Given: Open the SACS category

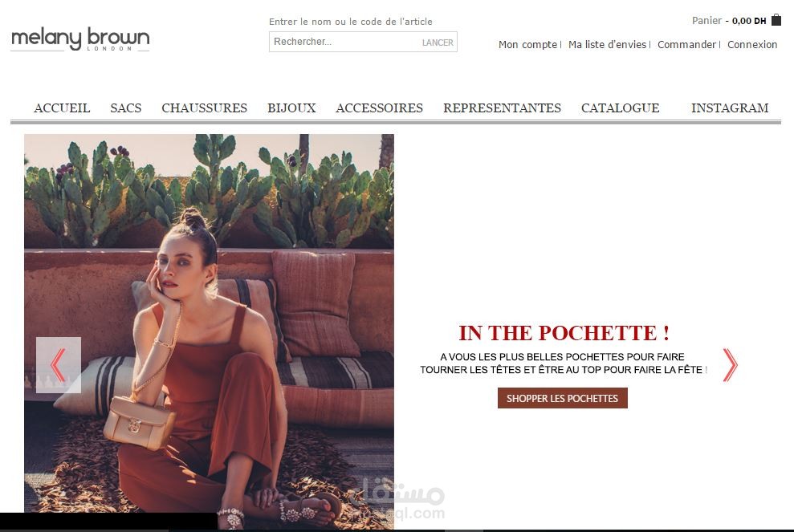Looking at the screenshot, I should point(125,108).
